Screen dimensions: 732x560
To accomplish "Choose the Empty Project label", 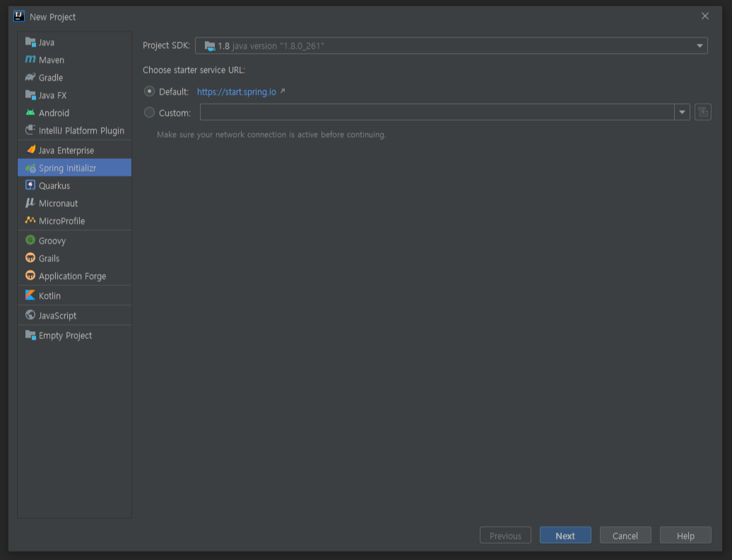I will 65,335.
